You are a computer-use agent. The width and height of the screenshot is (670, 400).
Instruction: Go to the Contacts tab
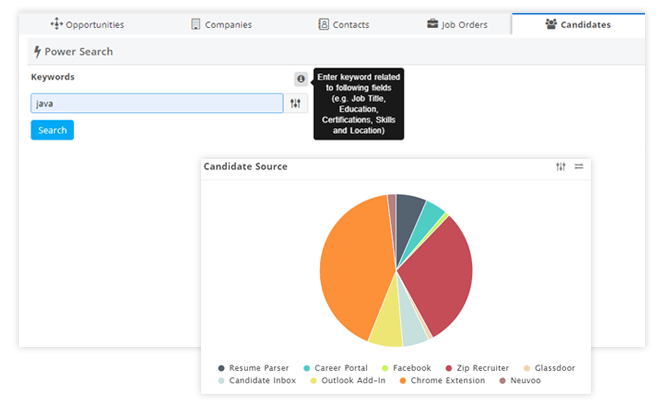click(344, 24)
